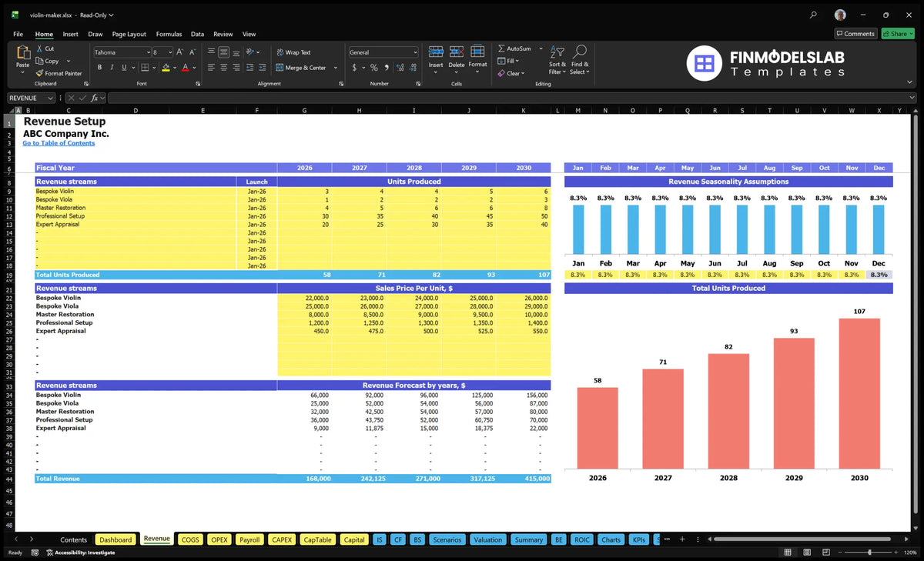Click the Paste icon in Clipboard group
924x561 pixels.
22,52
